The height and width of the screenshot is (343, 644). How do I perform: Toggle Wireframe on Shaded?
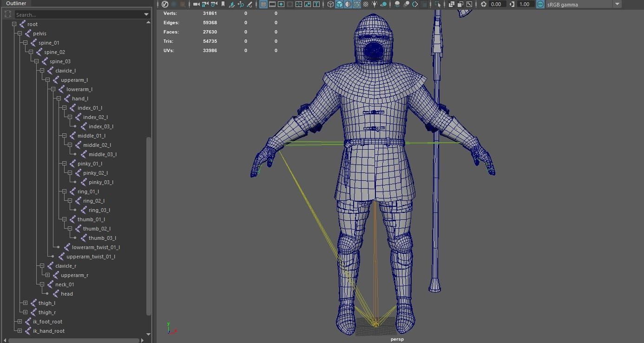click(357, 4)
